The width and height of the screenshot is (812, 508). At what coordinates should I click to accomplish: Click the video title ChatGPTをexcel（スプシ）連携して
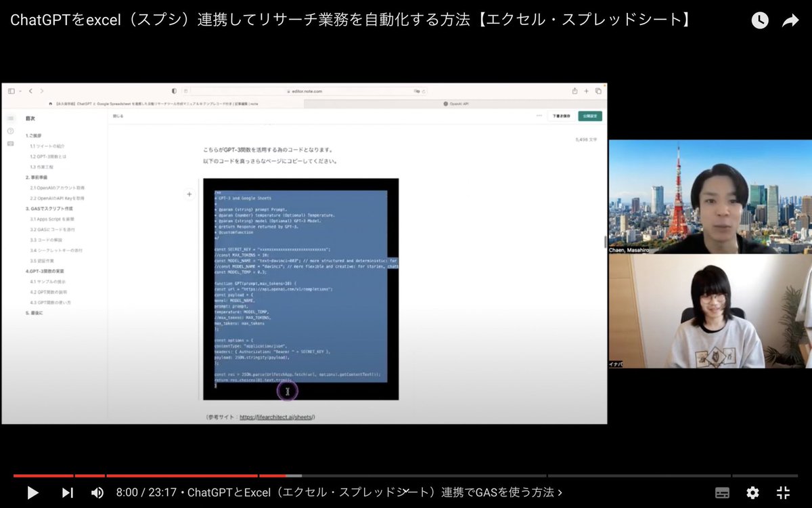(351, 20)
